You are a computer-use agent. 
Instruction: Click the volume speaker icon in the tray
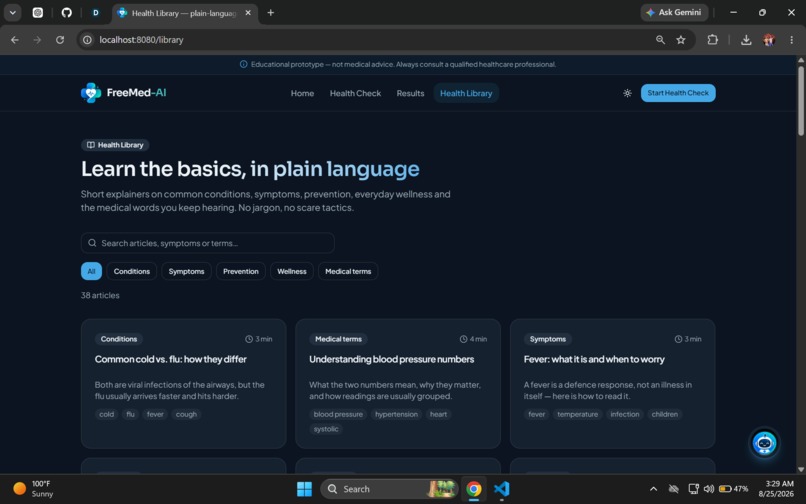pos(709,489)
